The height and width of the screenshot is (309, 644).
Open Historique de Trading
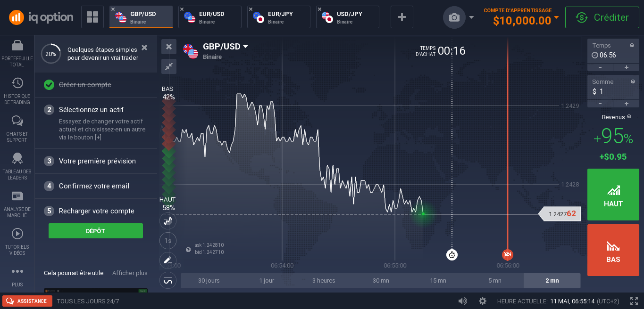pyautogui.click(x=17, y=91)
